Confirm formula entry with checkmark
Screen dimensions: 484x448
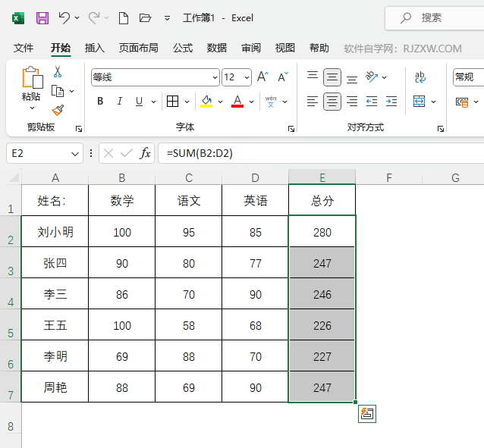(x=127, y=153)
